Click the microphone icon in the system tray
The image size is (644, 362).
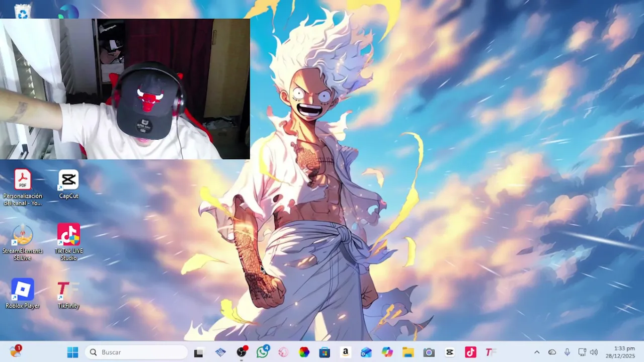point(567,352)
